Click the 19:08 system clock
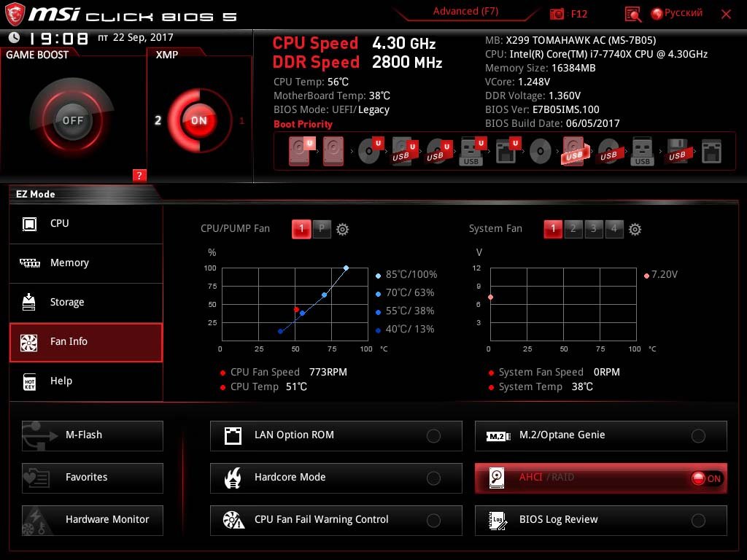 [59, 39]
